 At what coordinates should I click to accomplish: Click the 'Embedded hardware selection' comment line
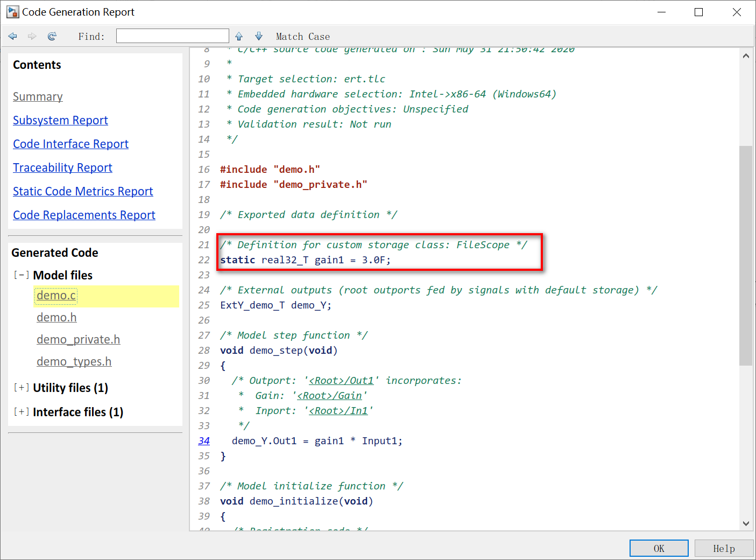click(391, 94)
